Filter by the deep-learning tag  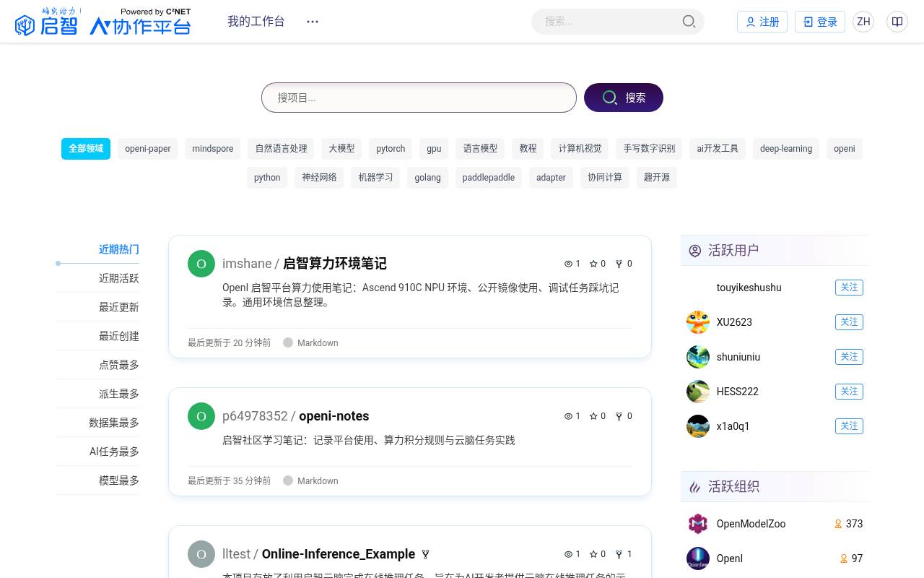click(x=786, y=149)
